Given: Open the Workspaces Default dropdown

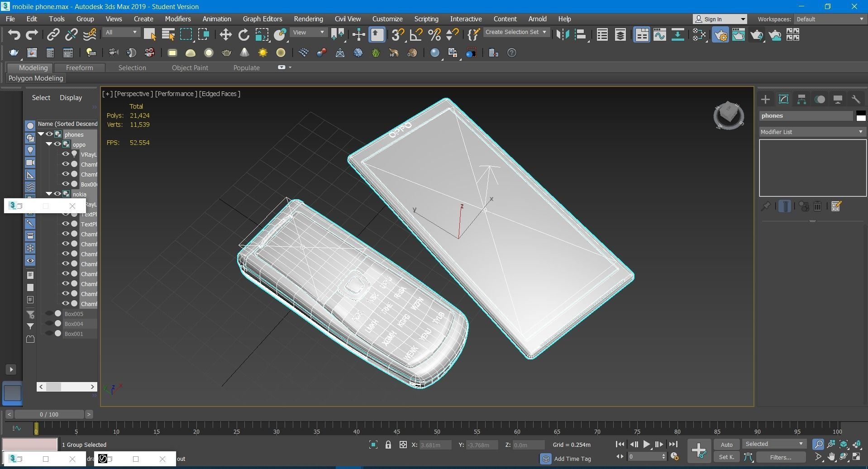Looking at the screenshot, I should click(830, 19).
